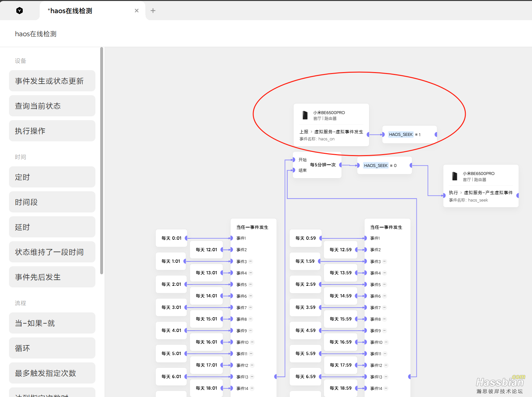Select the 当-如果-就 block
This screenshot has width=532, height=397.
point(52,323)
